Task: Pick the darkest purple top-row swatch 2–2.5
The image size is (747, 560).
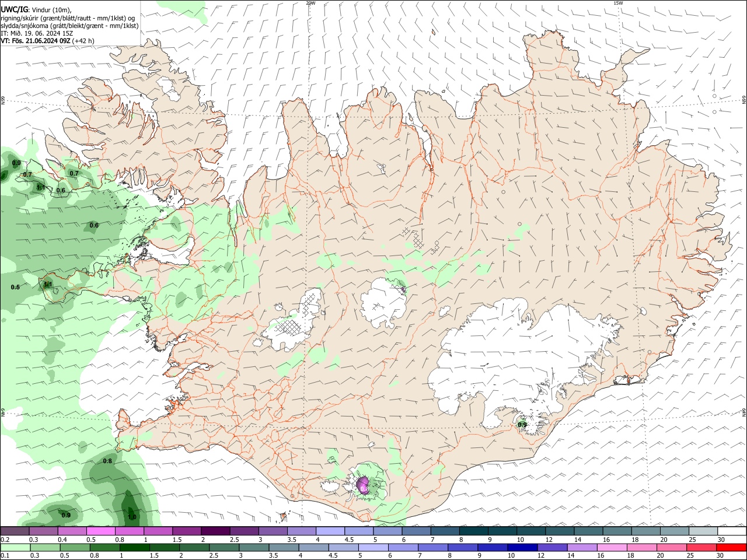Action: 215,531
